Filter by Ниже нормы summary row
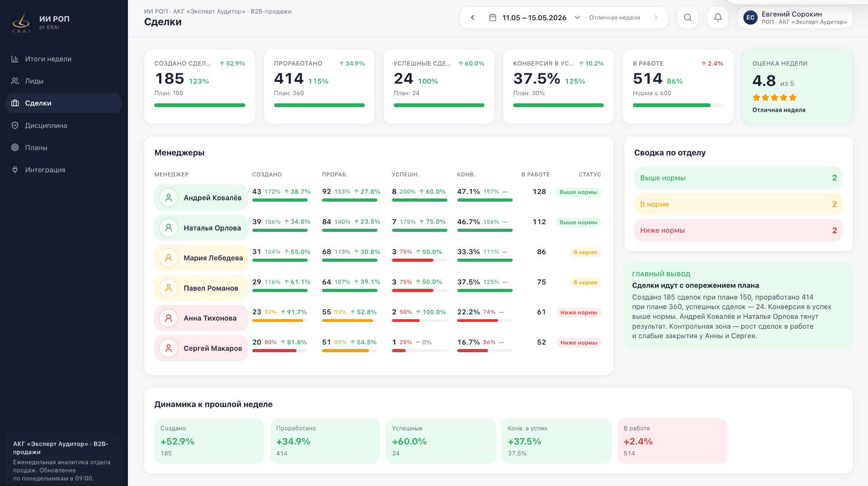The width and height of the screenshot is (868, 486). (x=738, y=230)
